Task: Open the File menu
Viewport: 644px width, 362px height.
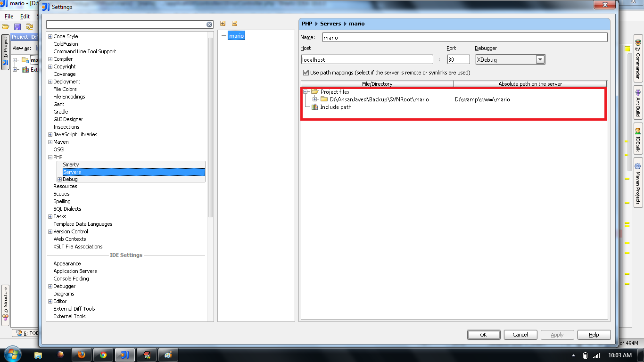Action: (8, 16)
